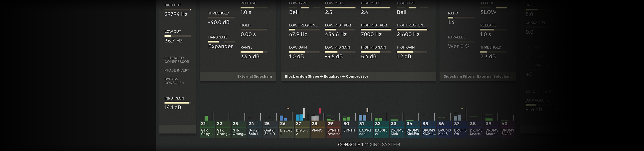Select channel 24 Guitar Solo L strip
Screen dimensions: 644x151
[254, 129]
